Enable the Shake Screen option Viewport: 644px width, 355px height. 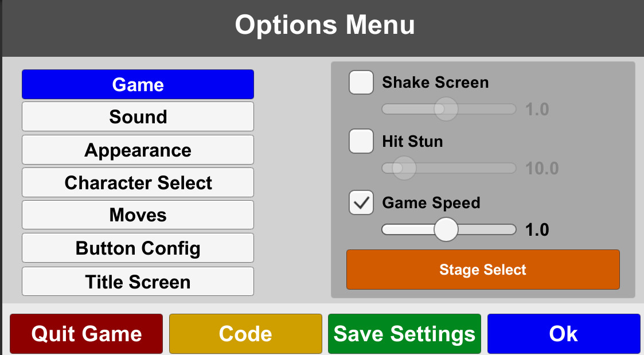tap(361, 82)
